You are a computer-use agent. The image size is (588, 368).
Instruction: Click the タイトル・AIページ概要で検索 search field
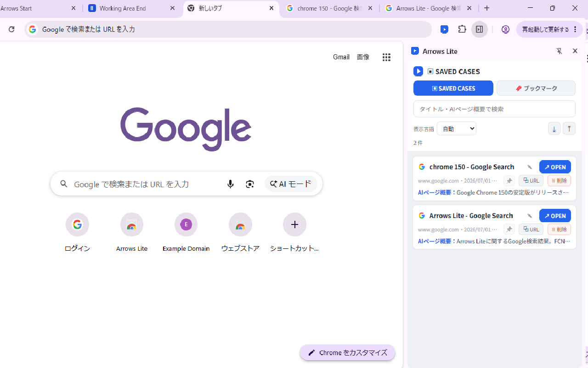494,109
